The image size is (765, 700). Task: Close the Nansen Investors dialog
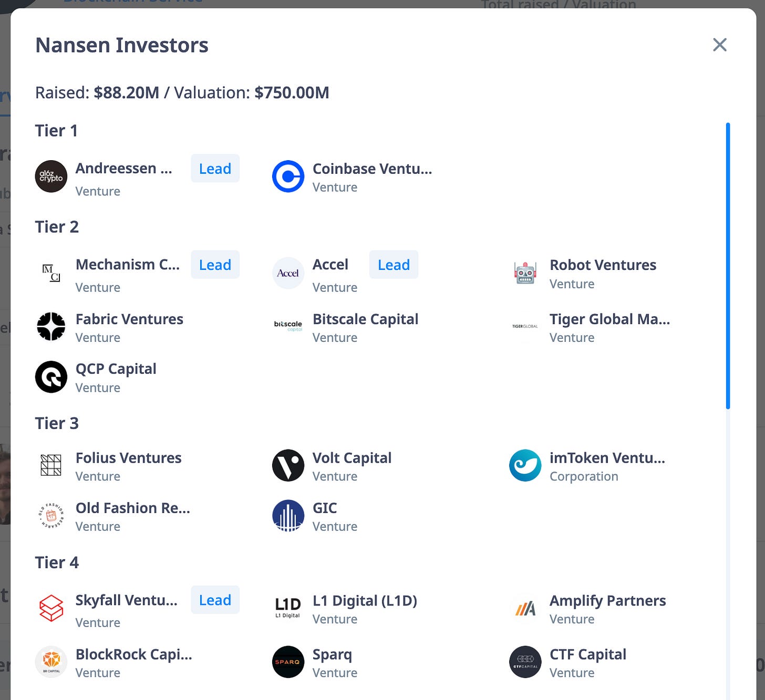(x=719, y=45)
